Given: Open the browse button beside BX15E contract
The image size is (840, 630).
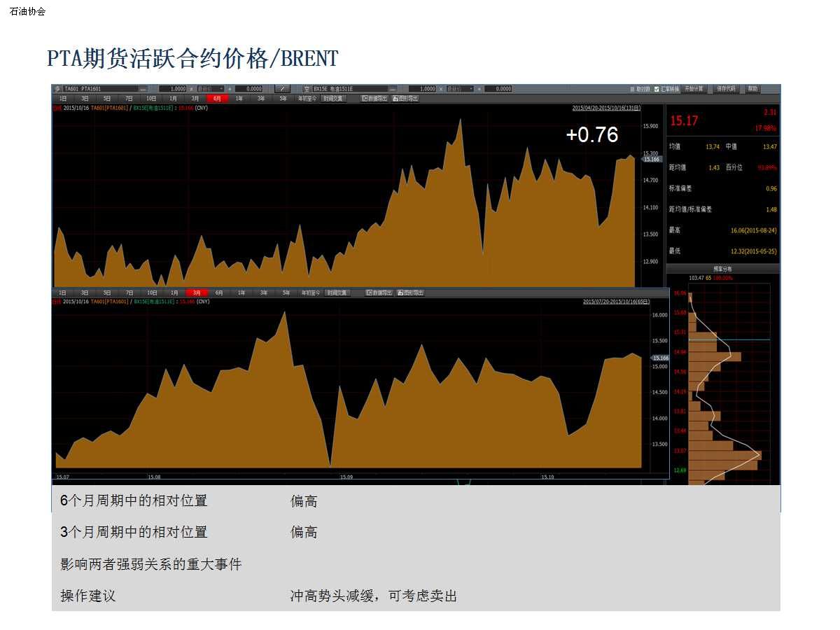Looking at the screenshot, I should (392, 89).
